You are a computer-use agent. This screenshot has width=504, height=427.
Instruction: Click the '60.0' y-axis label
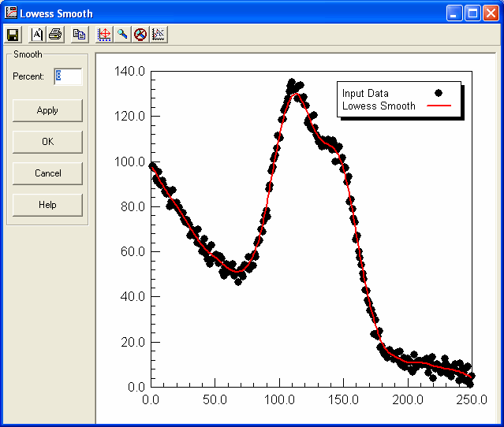click(x=133, y=251)
